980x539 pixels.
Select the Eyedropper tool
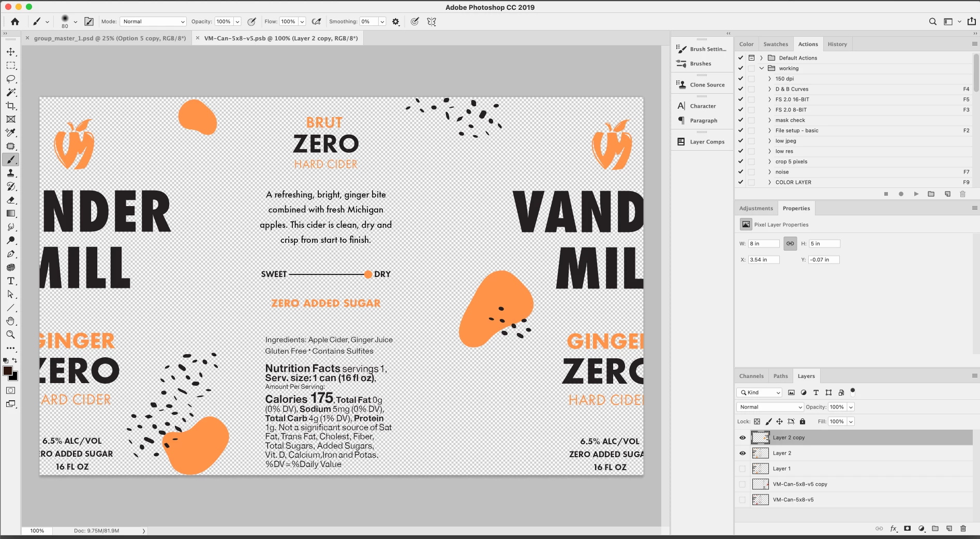click(10, 133)
